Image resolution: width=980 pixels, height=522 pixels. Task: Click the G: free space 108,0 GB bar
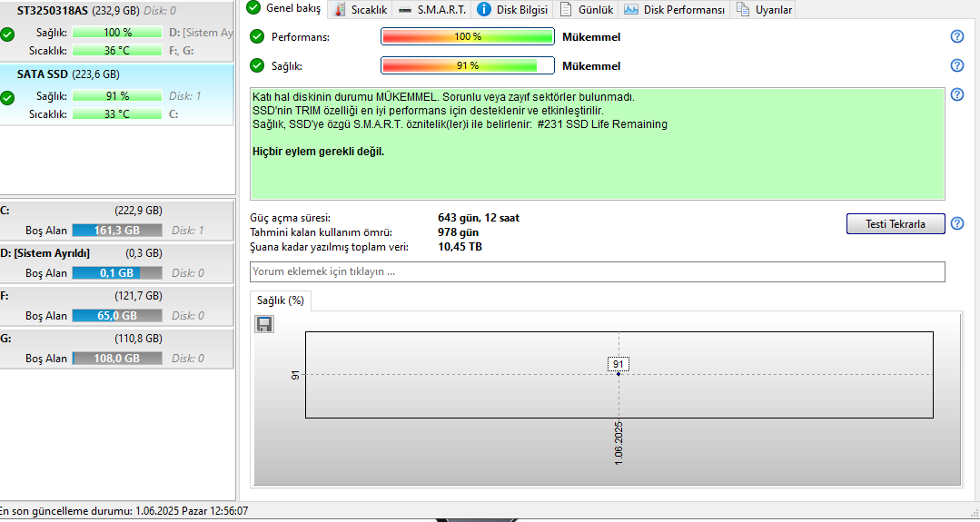pyautogui.click(x=117, y=359)
